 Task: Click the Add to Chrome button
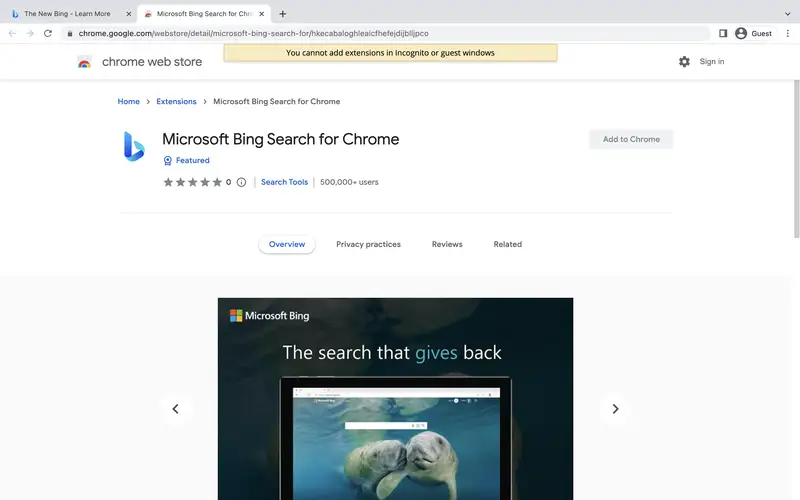[x=631, y=139]
